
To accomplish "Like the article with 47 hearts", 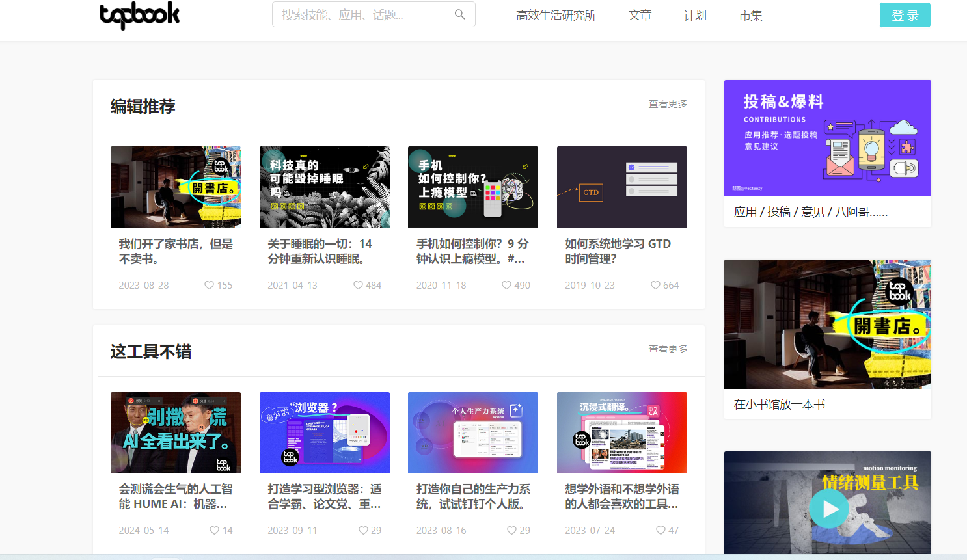I will 661,531.
